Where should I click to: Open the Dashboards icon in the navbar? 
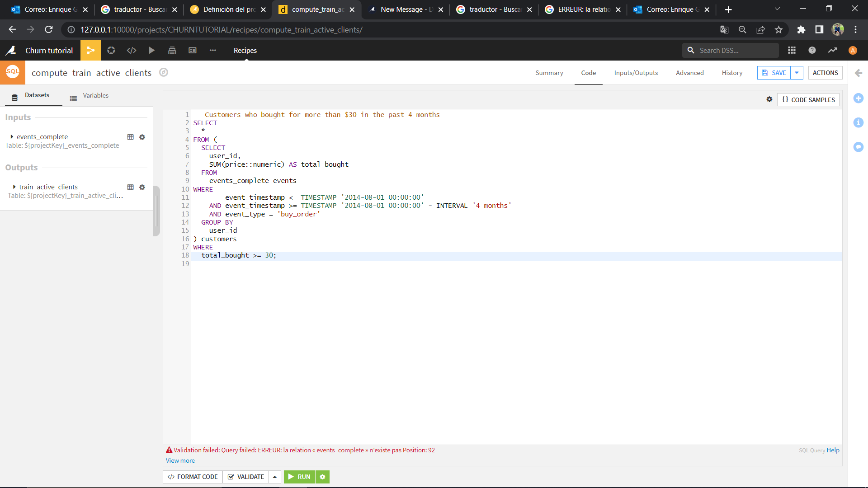pos(193,51)
